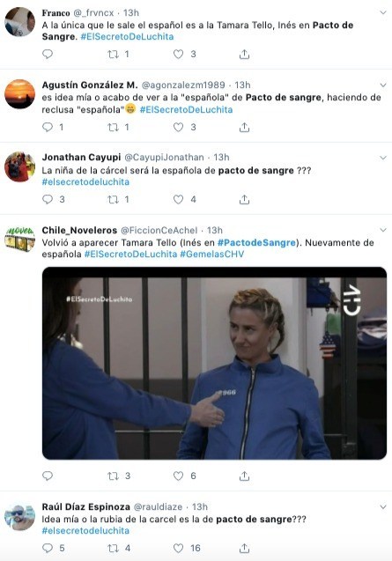Open #PactodeSangre hashtag link

point(256,242)
